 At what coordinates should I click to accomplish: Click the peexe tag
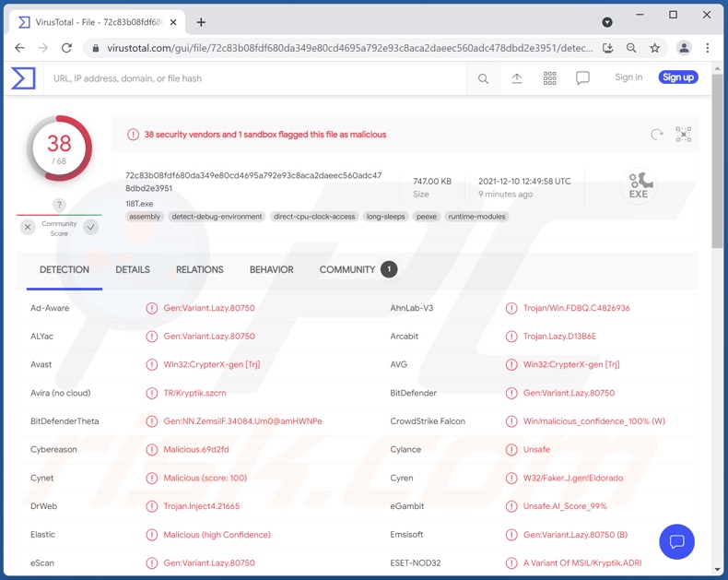point(427,217)
